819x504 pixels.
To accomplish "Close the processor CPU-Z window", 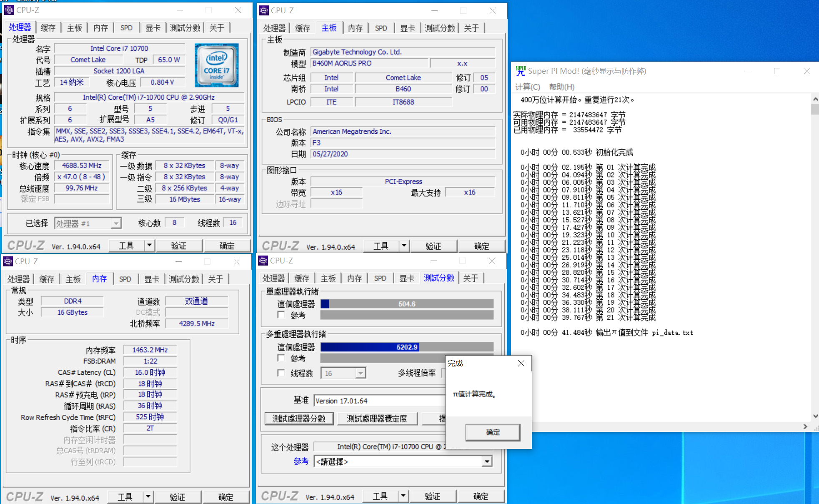I will click(238, 10).
